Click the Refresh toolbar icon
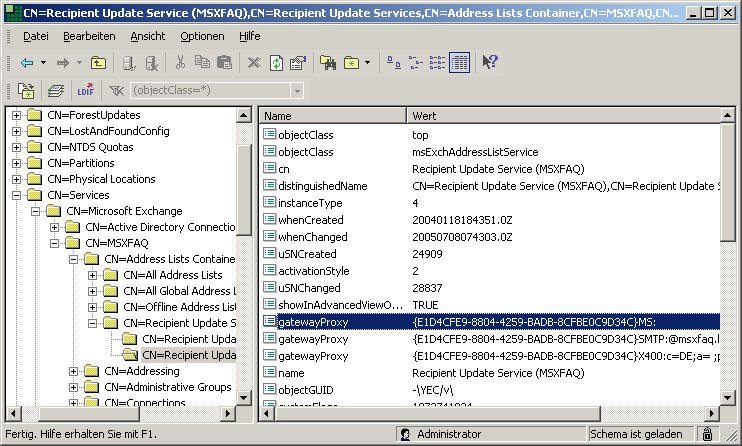 coord(276,62)
